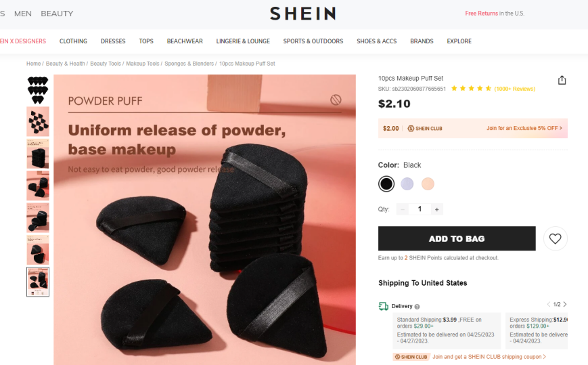Viewport: 588px width, 365px height.
Task: Choose the peach color swatch
Action: point(428,184)
